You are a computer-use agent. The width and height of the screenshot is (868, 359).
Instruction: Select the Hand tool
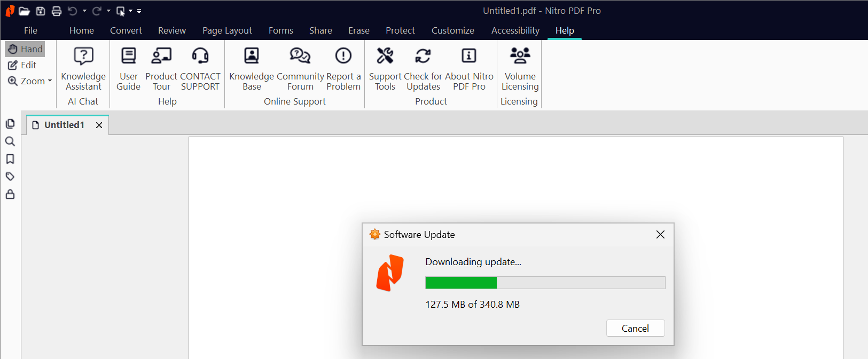25,49
